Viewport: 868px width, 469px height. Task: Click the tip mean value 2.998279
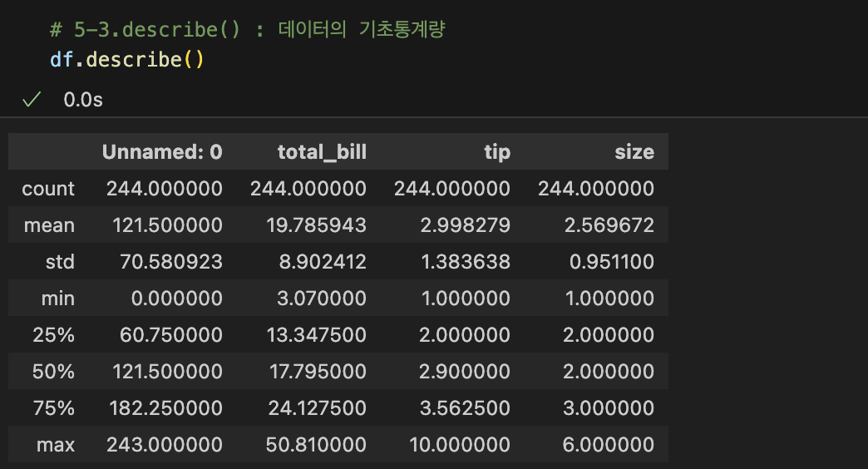(465, 225)
